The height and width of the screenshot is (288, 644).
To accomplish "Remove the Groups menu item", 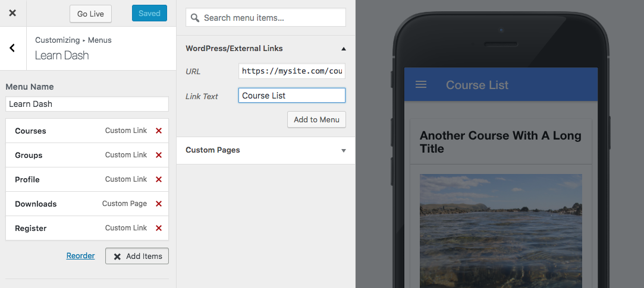I will (x=159, y=155).
